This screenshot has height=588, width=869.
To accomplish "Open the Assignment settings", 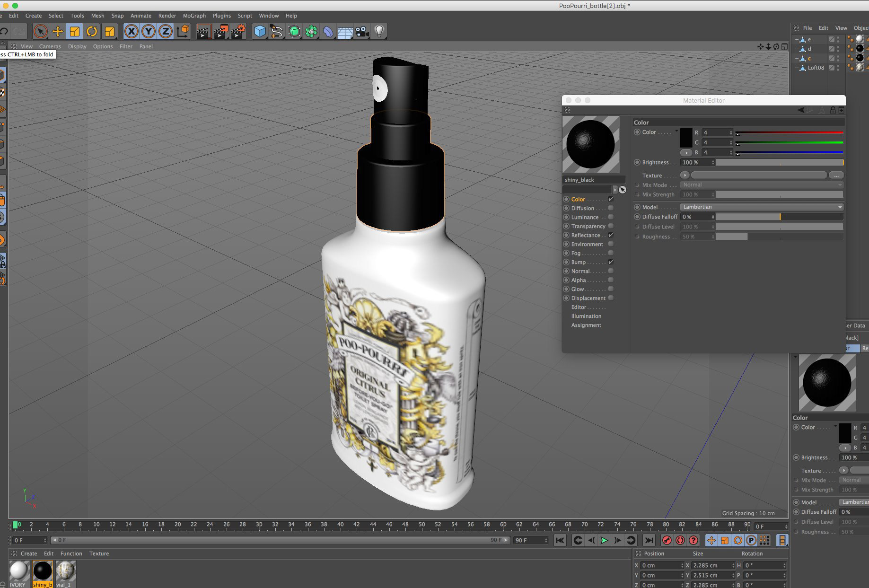I will point(586,325).
